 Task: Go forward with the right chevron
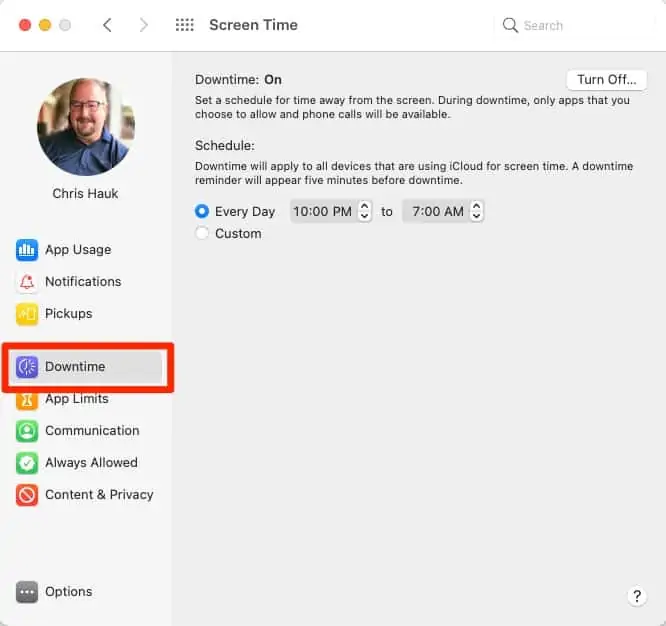click(x=144, y=25)
